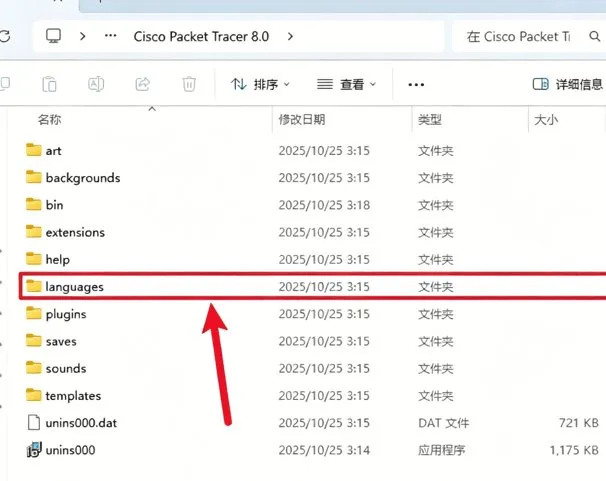Click the saves folder name
This screenshot has width=606, height=481.
tap(61, 342)
